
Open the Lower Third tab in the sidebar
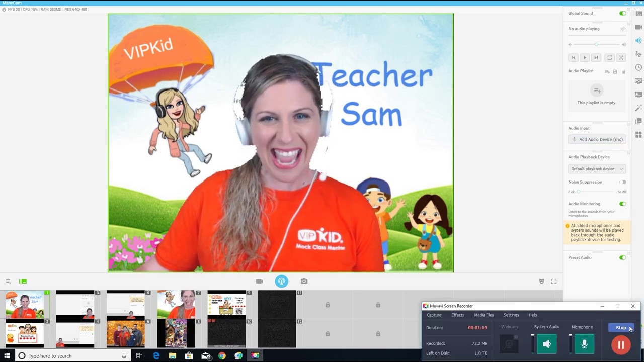[x=638, y=95]
